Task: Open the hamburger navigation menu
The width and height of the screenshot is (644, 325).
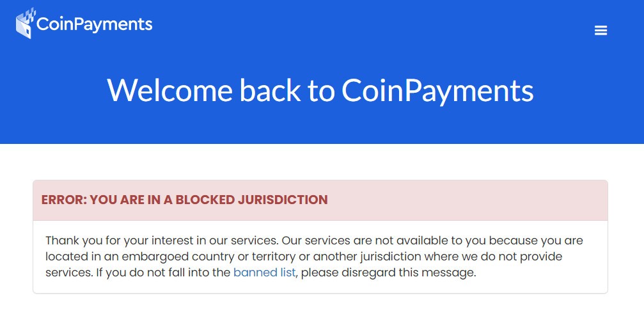Action: (x=601, y=31)
